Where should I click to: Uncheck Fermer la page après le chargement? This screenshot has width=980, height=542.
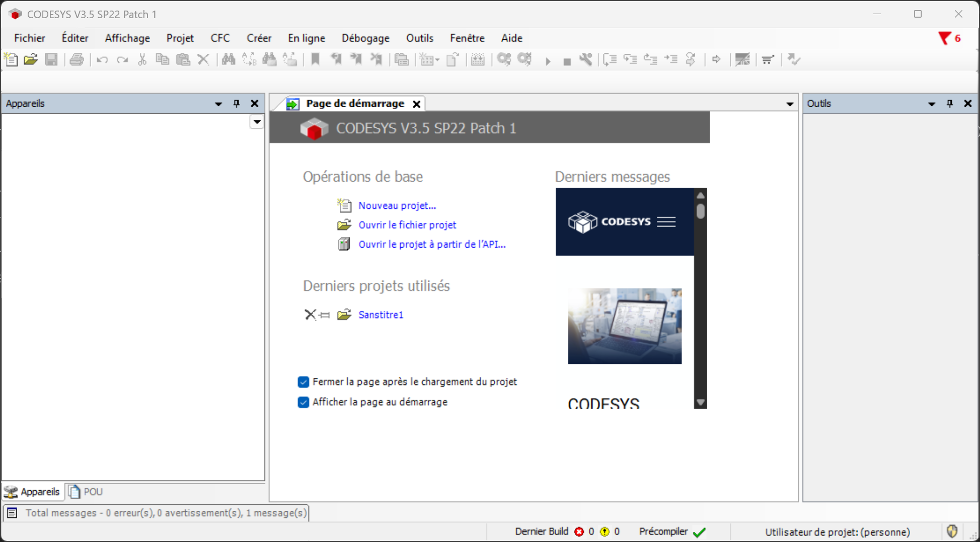click(303, 382)
